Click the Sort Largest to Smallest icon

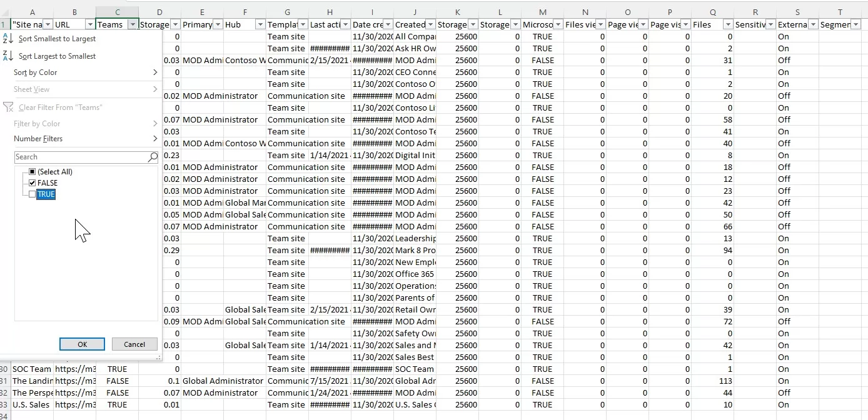pyautogui.click(x=8, y=56)
